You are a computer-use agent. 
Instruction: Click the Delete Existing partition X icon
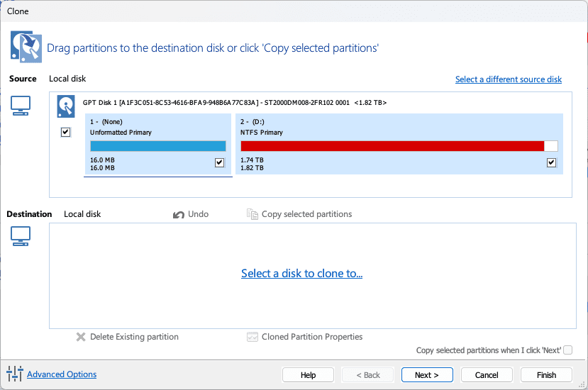[81, 337]
